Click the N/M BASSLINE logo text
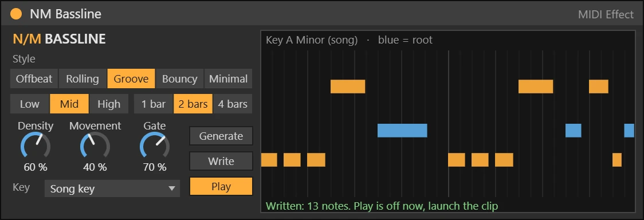The height and width of the screenshot is (220, 644). [59, 39]
